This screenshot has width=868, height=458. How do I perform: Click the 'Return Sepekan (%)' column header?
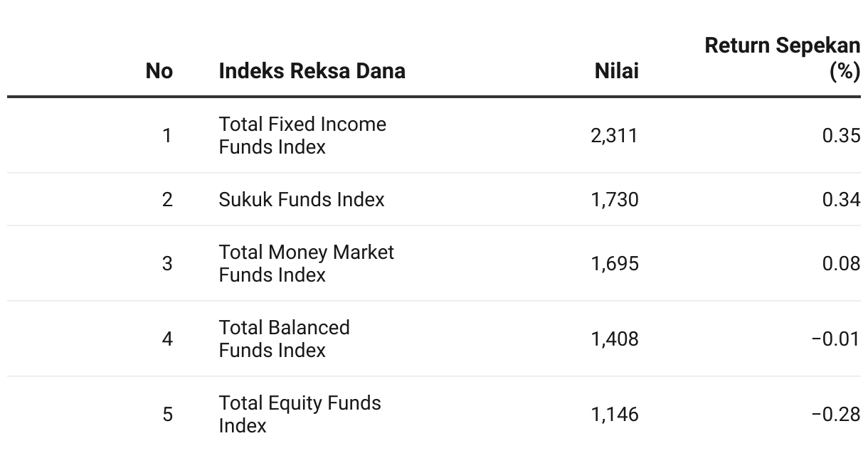(782, 58)
